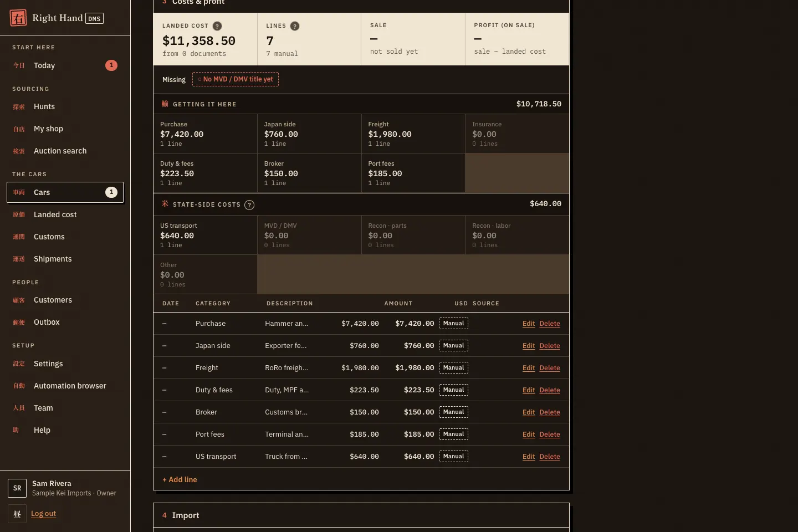Screen dimensions: 798x532
Task: Delete the Freight cost line
Action: (x=550, y=368)
